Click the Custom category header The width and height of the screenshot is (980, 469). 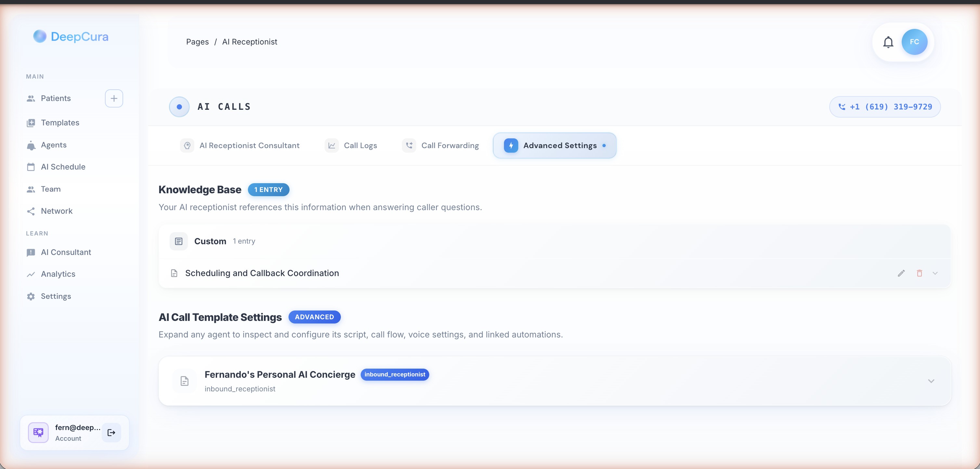tap(554, 242)
